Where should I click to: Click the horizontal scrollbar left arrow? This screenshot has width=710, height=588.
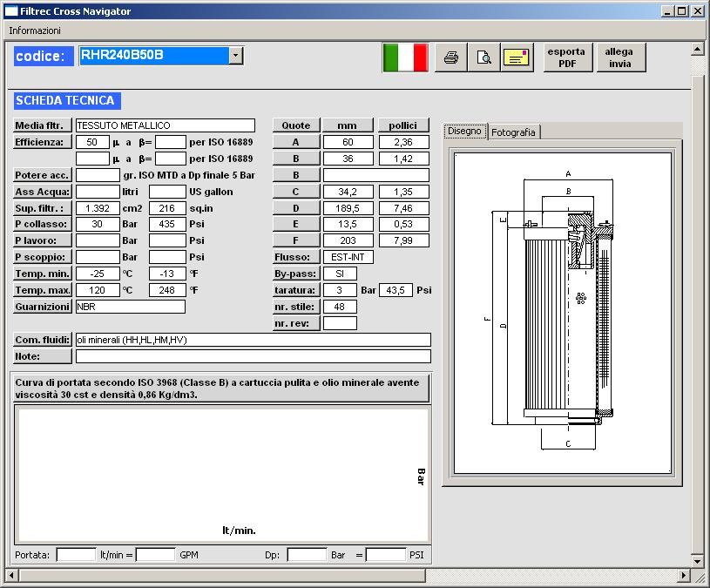pos(11,575)
